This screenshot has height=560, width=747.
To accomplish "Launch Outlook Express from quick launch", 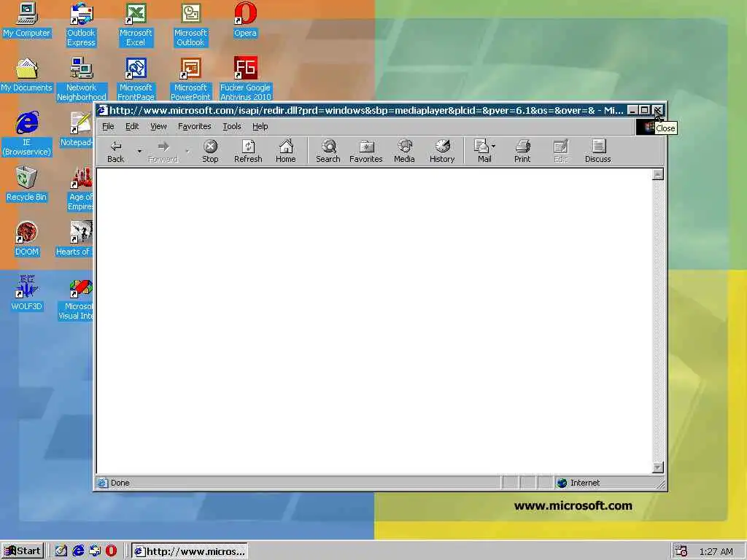I will point(95,551).
